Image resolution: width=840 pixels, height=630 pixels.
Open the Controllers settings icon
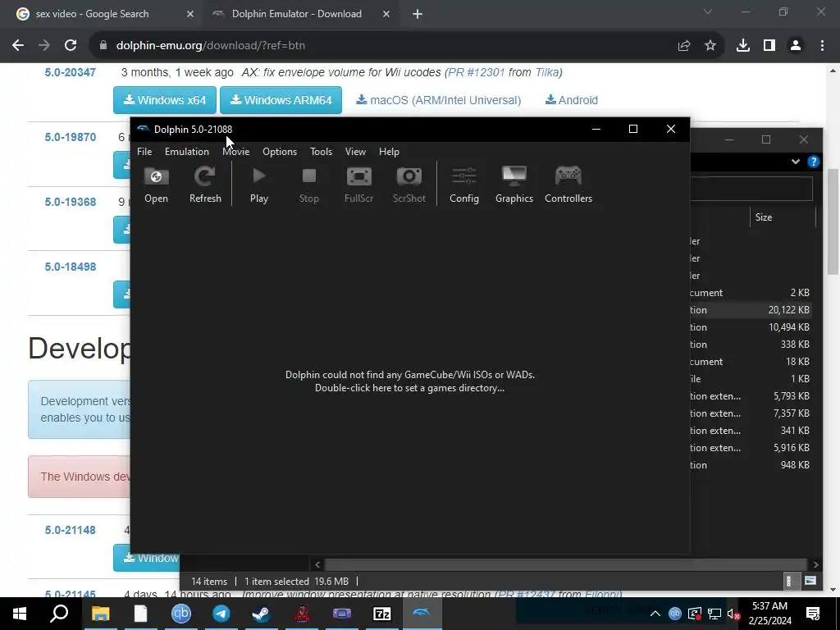pyautogui.click(x=568, y=185)
